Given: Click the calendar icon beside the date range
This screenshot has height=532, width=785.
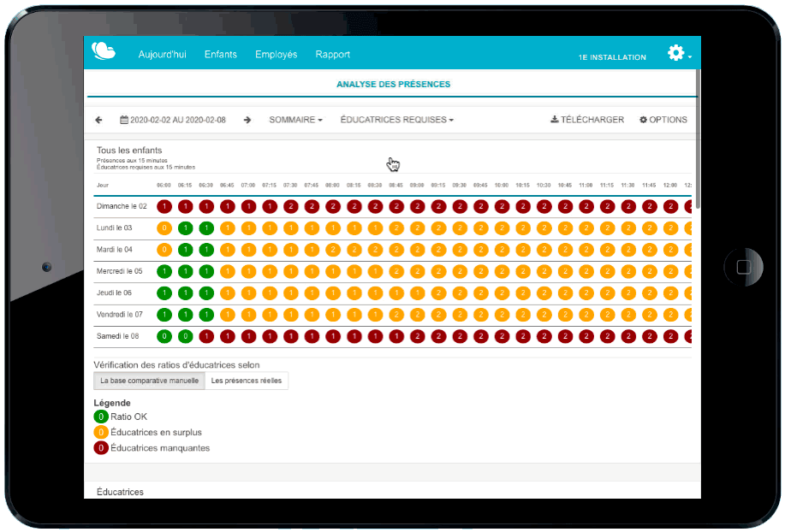Looking at the screenshot, I should click(123, 120).
